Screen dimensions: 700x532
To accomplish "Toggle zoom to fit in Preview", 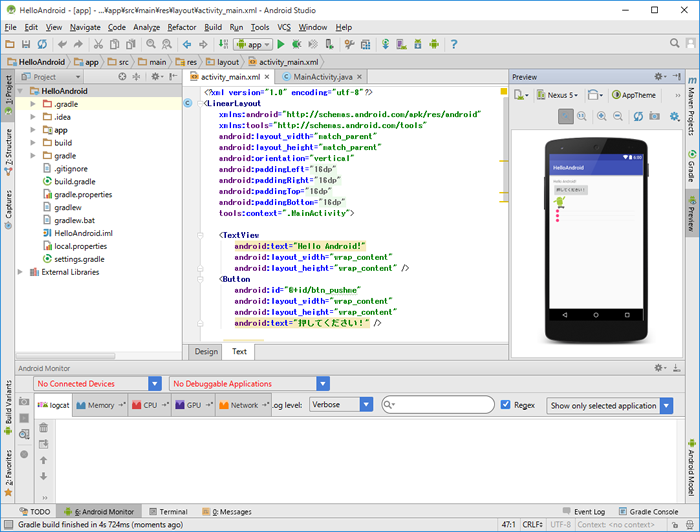I will (x=566, y=116).
